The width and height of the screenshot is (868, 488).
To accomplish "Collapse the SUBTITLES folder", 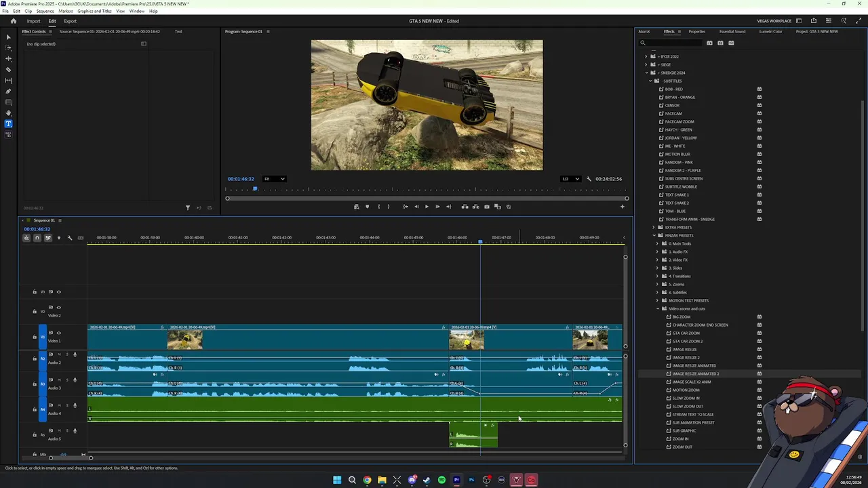I will point(650,81).
